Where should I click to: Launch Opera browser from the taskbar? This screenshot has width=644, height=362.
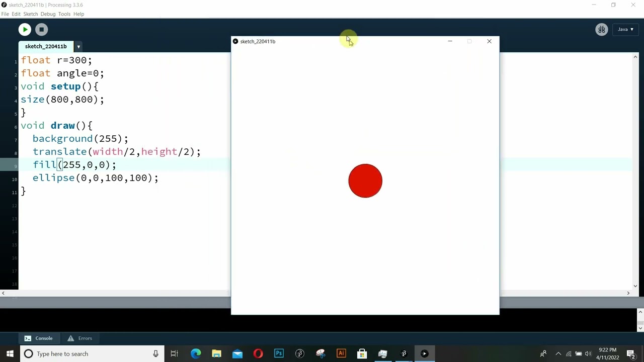[258, 353]
